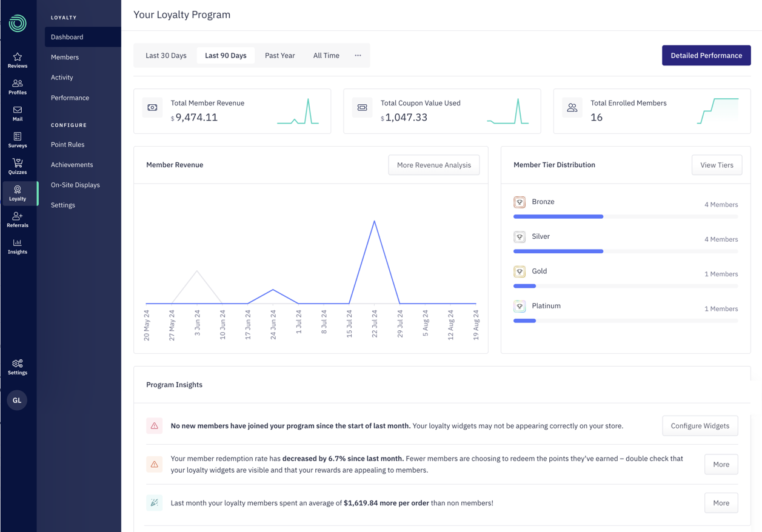Select the Last 30 Days tab
This screenshot has width=762, height=532.
(x=166, y=55)
